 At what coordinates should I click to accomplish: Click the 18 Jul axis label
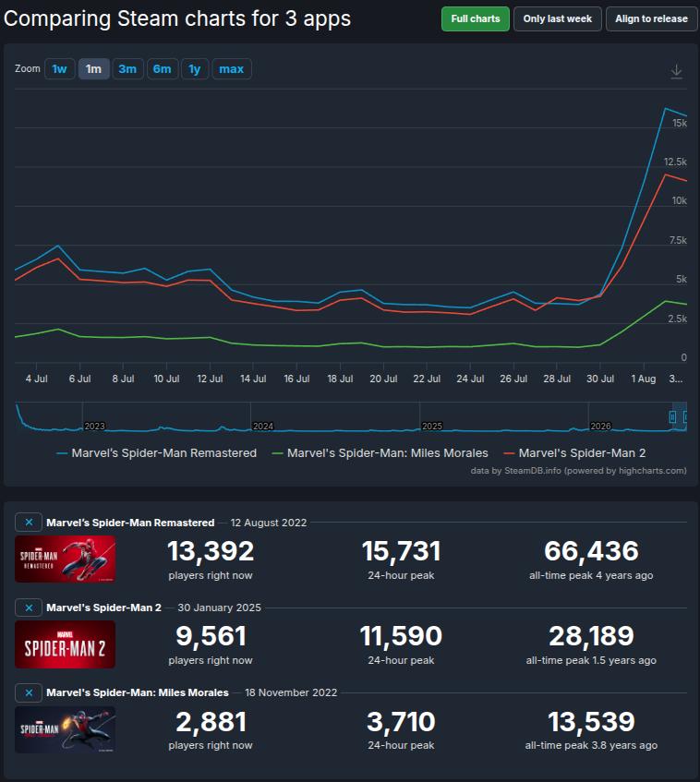340,379
